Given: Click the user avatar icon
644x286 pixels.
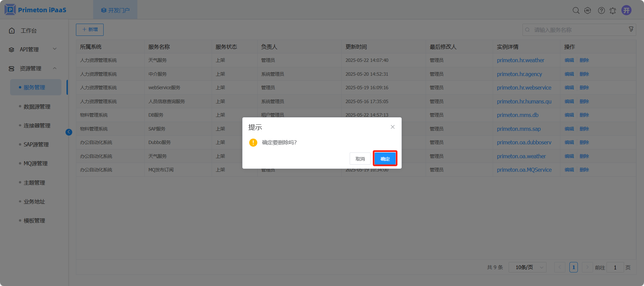Looking at the screenshot, I should click(626, 10).
